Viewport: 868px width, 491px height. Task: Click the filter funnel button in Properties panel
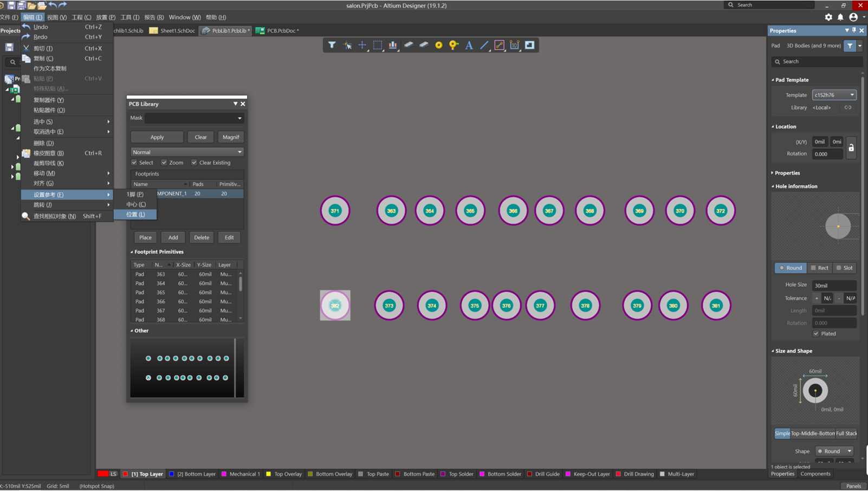coord(850,46)
